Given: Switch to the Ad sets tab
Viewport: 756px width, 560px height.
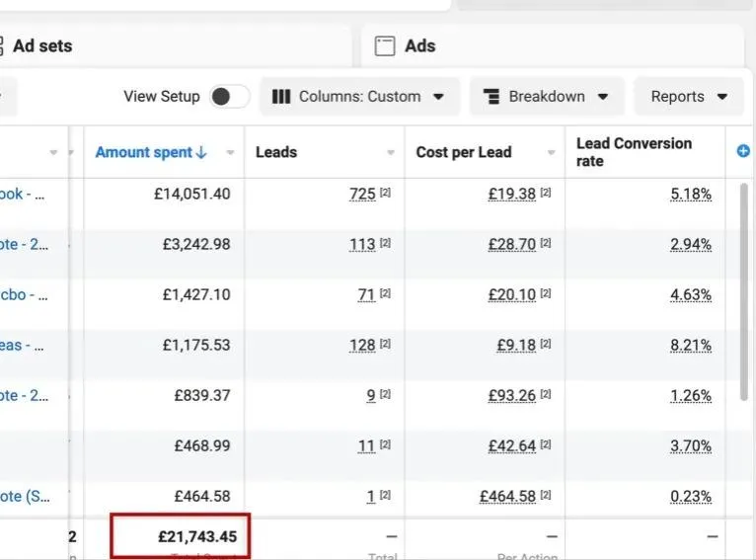Looking at the screenshot, I should pos(41,46).
